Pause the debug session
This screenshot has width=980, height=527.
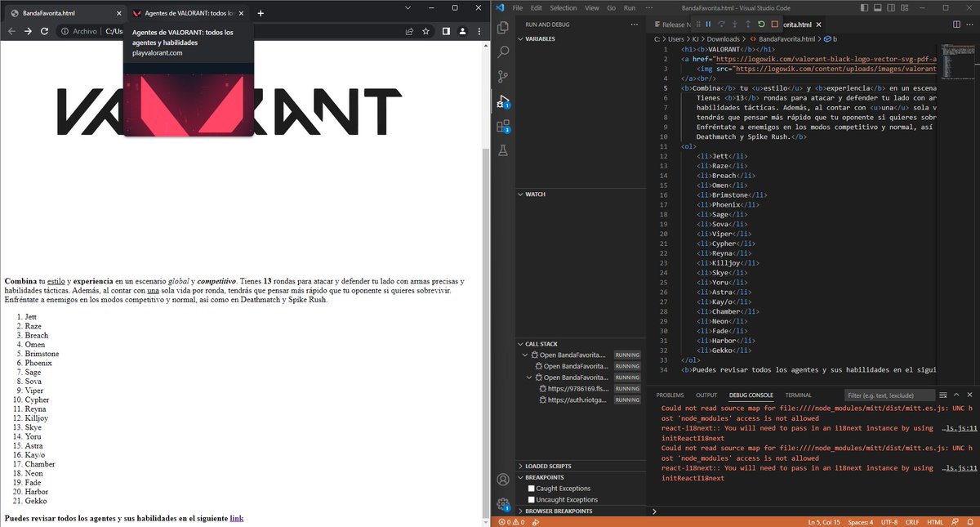pyautogui.click(x=708, y=25)
